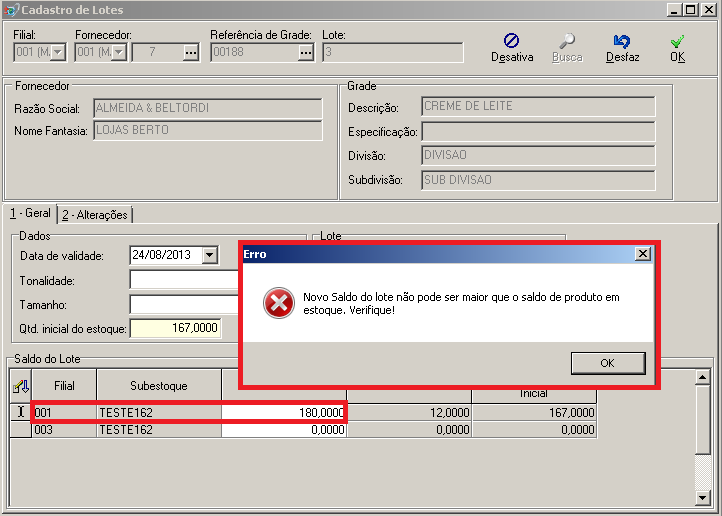
Task: Click the sort icon in the grid header
Action: (x=20, y=385)
